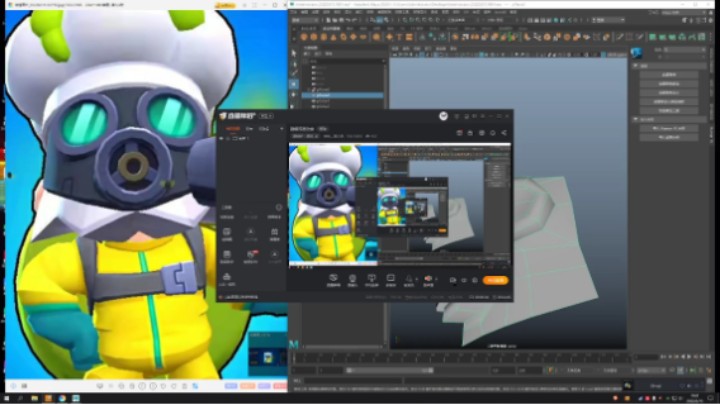Choose the Select arrow tool in Maya's toolbox

click(x=294, y=53)
